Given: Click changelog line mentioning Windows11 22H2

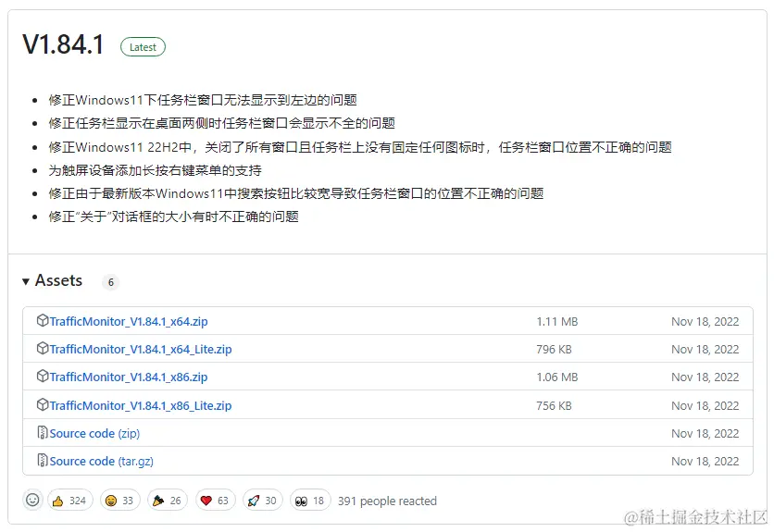Looking at the screenshot, I should click(360, 147).
